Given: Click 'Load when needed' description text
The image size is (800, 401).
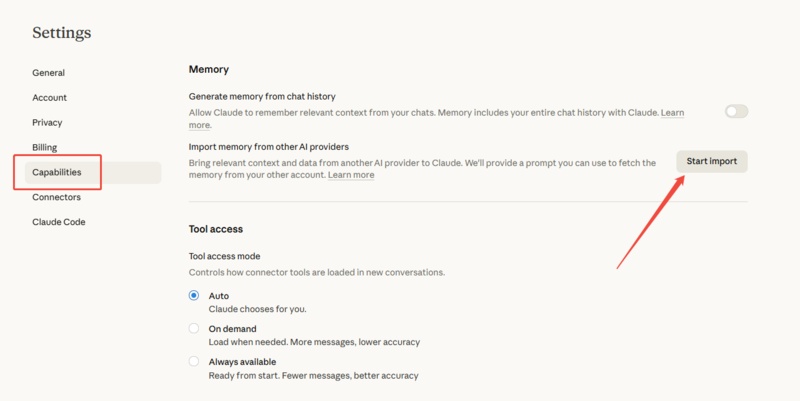Looking at the screenshot, I should point(314,342).
